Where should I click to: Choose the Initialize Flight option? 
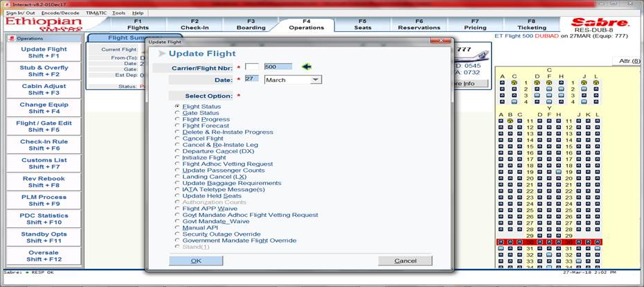[x=177, y=157]
